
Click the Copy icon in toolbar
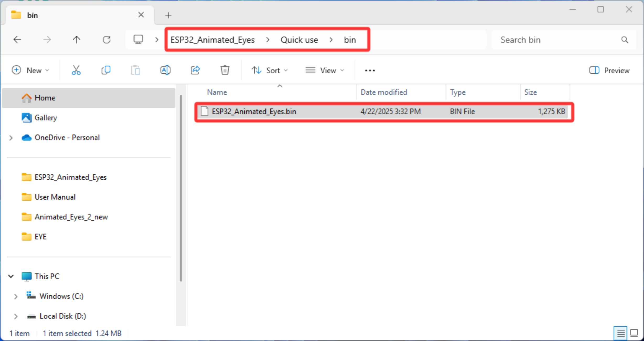tap(106, 70)
